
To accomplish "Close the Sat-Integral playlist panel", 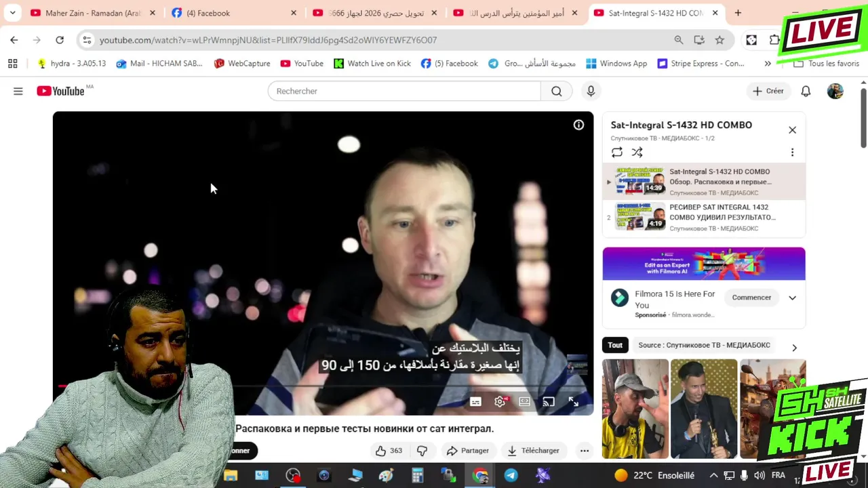I will pos(792,130).
